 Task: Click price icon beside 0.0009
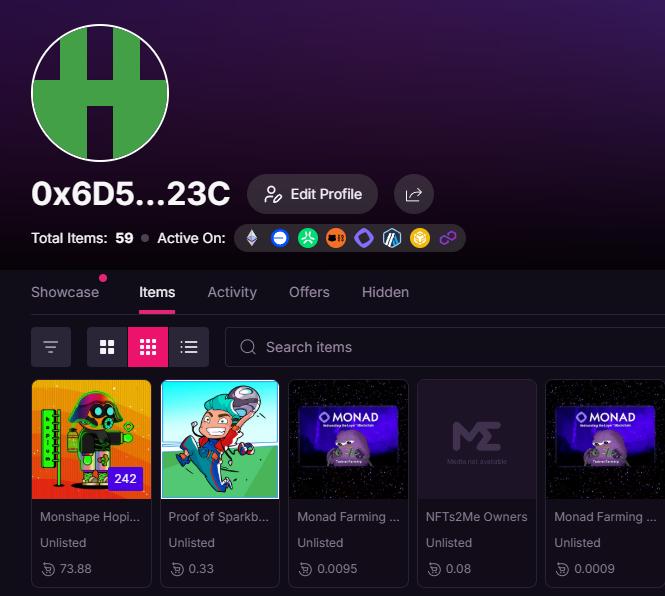(x=562, y=569)
